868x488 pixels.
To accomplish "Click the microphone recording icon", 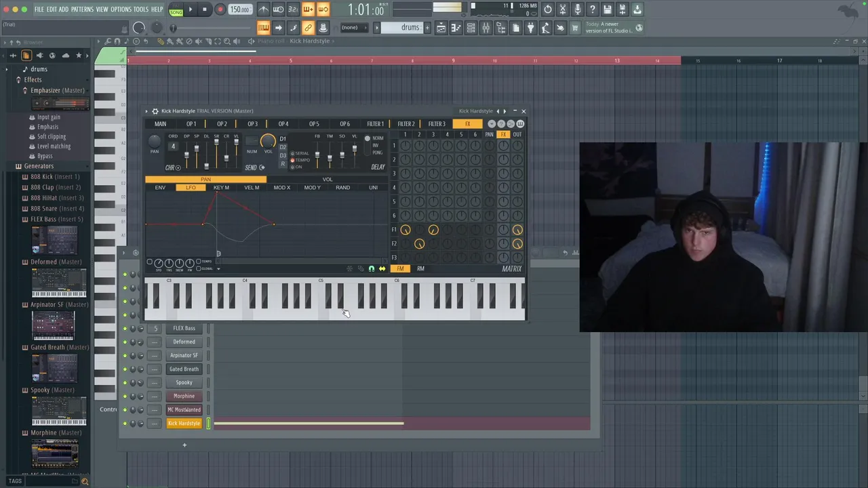I will coord(578,9).
